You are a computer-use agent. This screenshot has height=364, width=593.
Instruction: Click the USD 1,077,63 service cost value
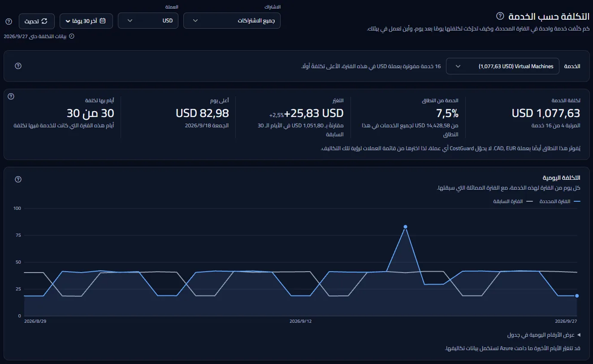[x=546, y=113]
